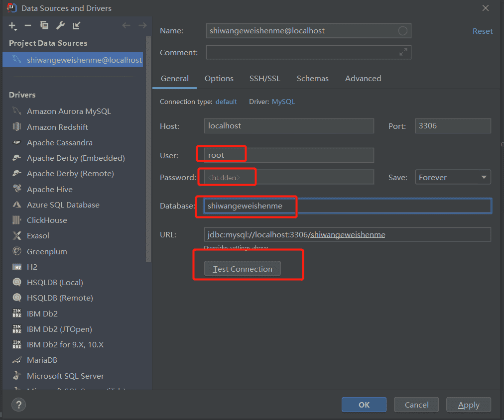
Task: Click the Test Connection button
Action: coord(243,269)
